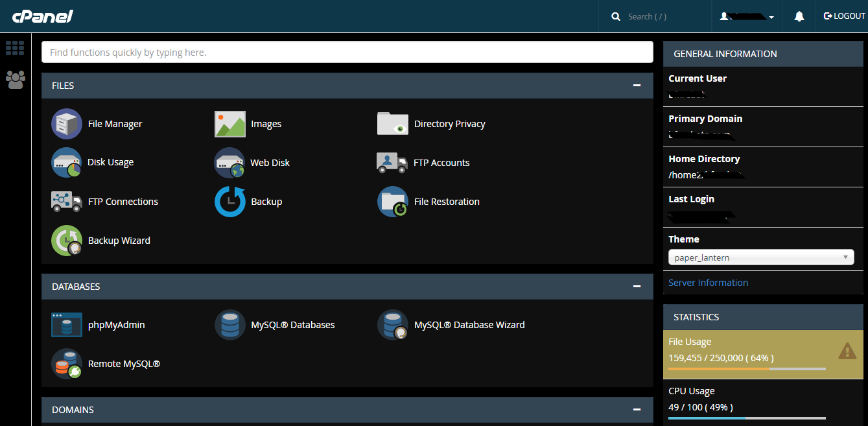Screen dimensions: 868x426
Task: Click the search magnifier icon
Action: coord(616,16)
